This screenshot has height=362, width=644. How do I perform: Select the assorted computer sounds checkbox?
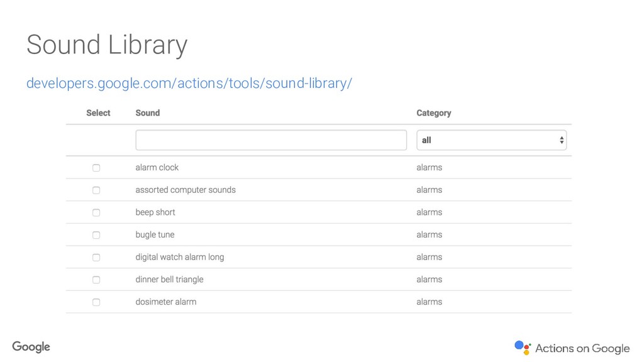(96, 190)
